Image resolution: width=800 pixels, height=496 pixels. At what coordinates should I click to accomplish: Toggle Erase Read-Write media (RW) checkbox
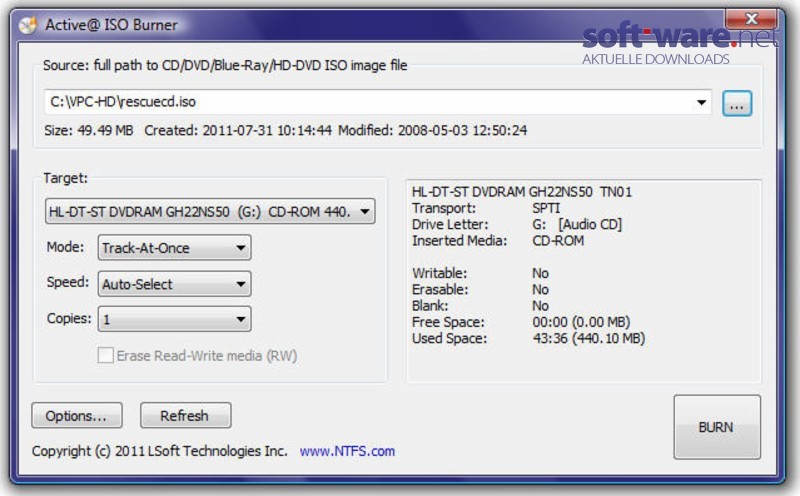click(106, 355)
